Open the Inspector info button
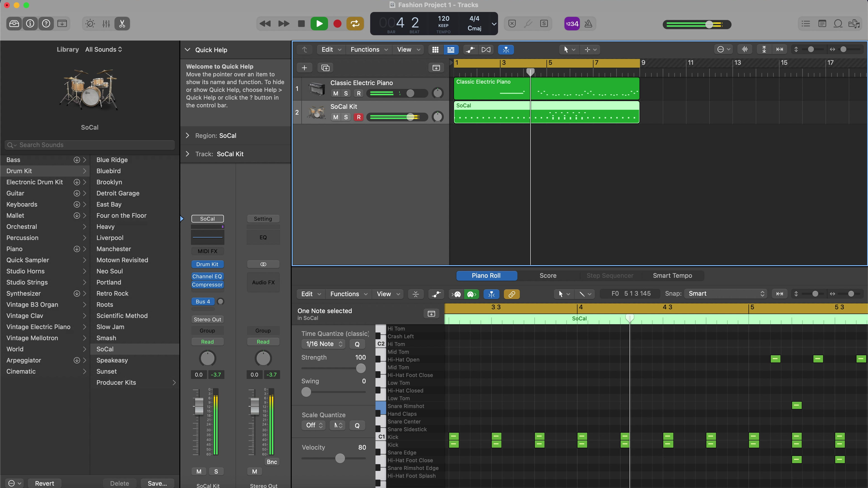Image resolution: width=868 pixels, height=488 pixels. tap(30, 23)
